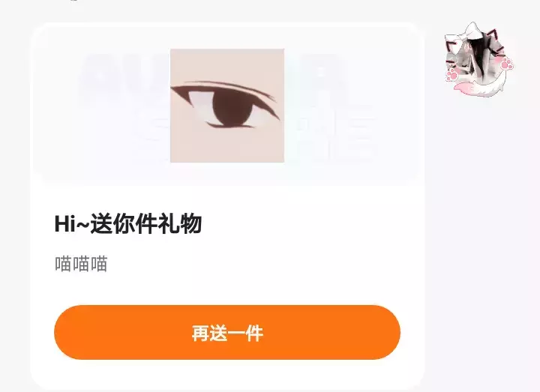Viewport: 540px width, 392px height.
Task: Open the anime eye gift image
Action: coord(227,106)
